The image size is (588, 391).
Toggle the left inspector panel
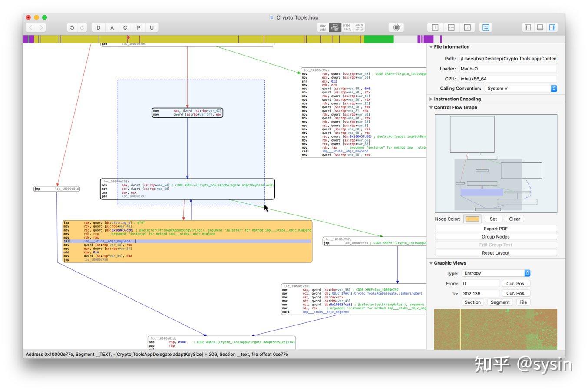click(527, 27)
